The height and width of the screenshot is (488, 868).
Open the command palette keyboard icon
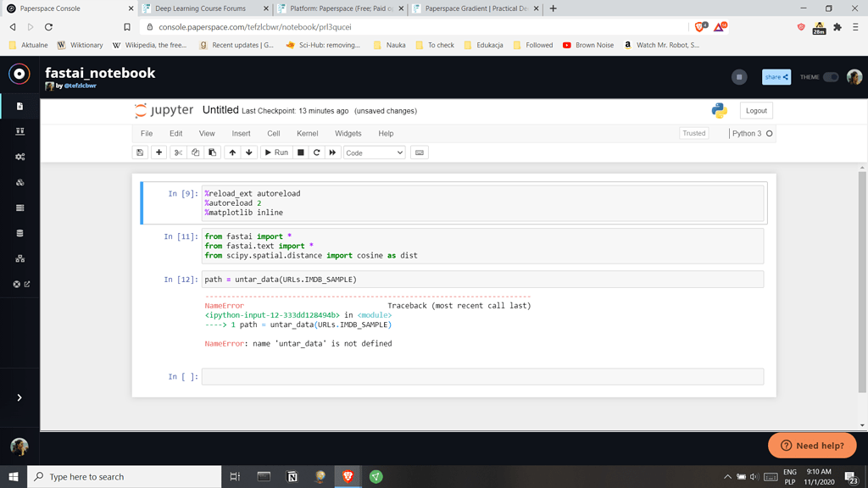pos(419,152)
